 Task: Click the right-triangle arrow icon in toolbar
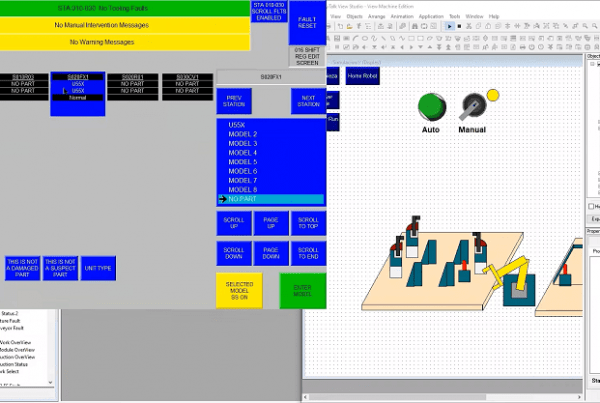(411, 47)
